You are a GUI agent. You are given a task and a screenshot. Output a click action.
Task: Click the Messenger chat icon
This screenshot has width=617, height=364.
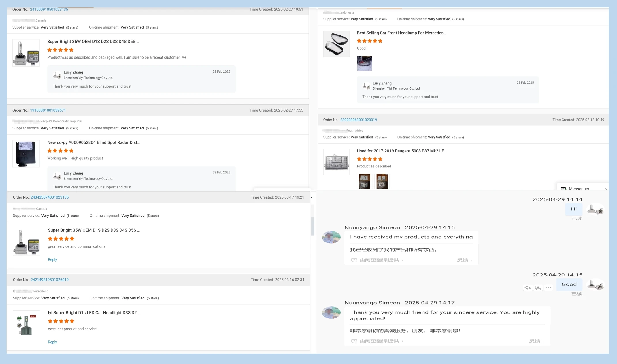tap(563, 189)
